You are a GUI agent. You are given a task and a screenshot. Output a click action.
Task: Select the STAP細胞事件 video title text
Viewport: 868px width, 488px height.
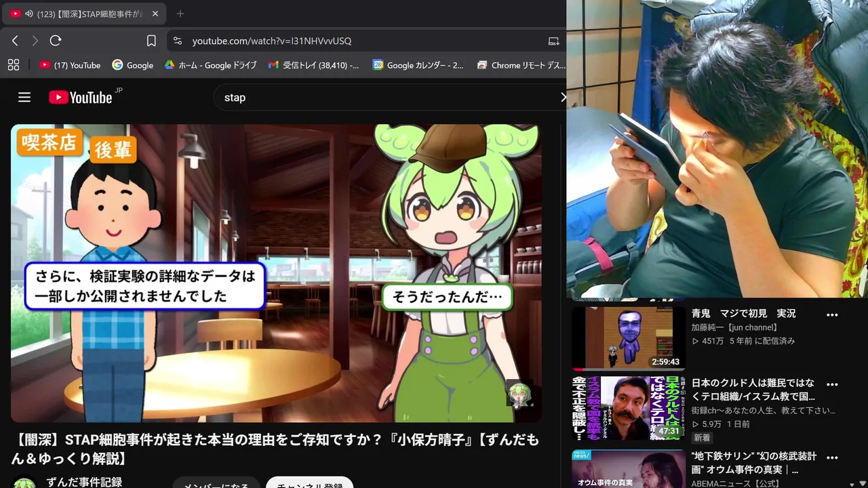coord(276,449)
